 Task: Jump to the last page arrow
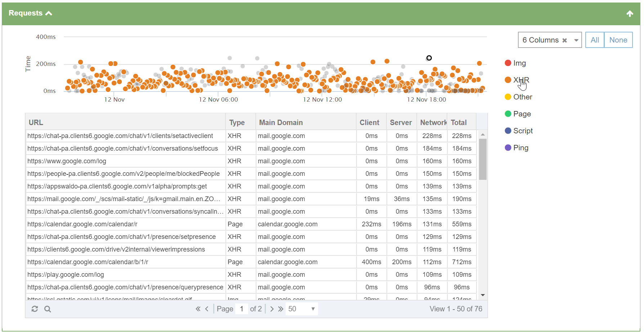click(281, 309)
